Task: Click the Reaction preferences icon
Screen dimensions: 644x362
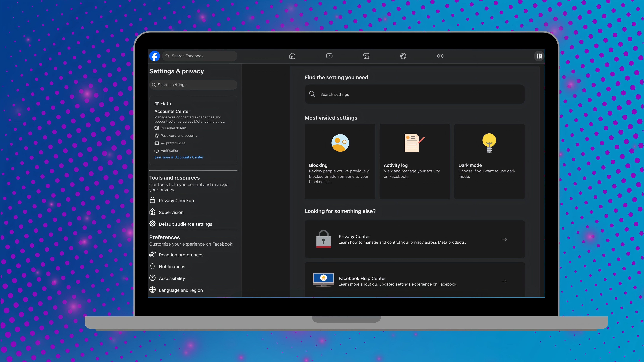Action: click(x=152, y=254)
